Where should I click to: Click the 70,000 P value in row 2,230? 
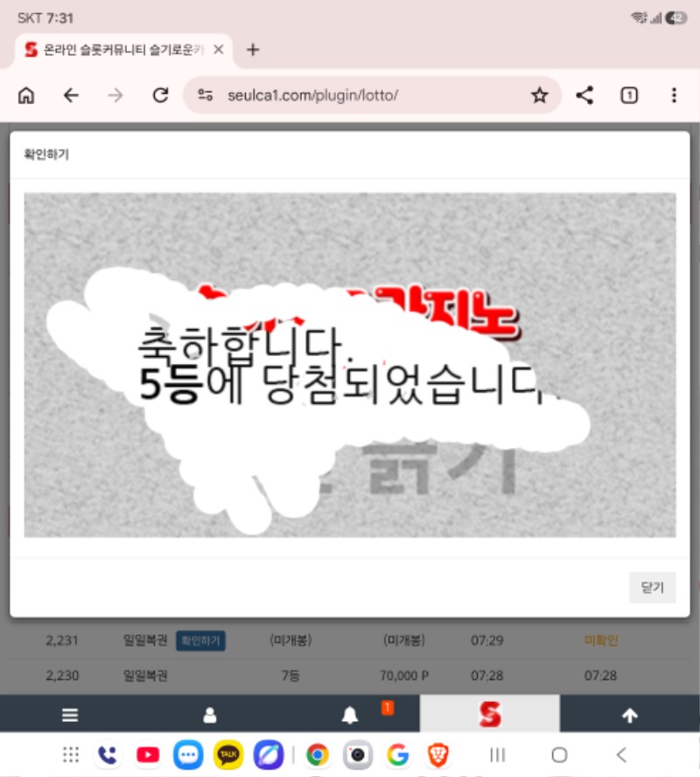(404, 675)
